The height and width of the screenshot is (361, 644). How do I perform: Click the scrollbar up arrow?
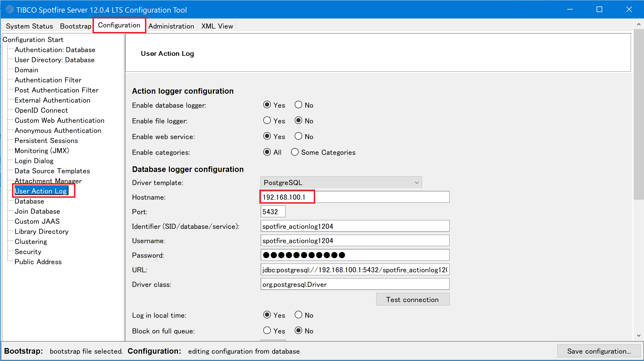coord(639,24)
